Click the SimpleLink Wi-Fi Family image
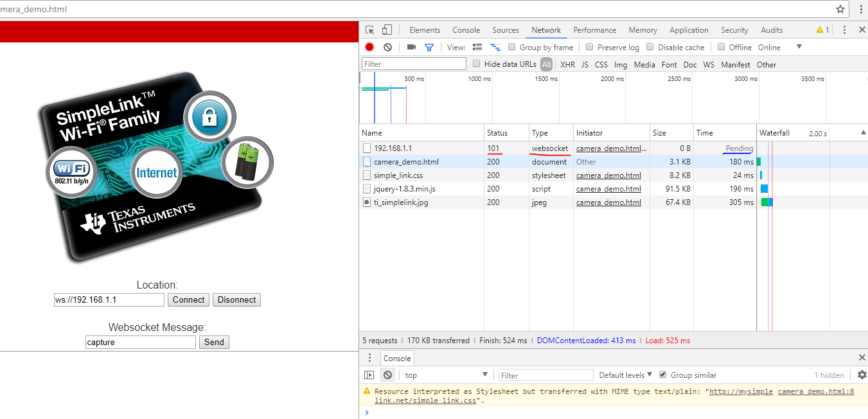The width and height of the screenshot is (868, 419). point(157,167)
